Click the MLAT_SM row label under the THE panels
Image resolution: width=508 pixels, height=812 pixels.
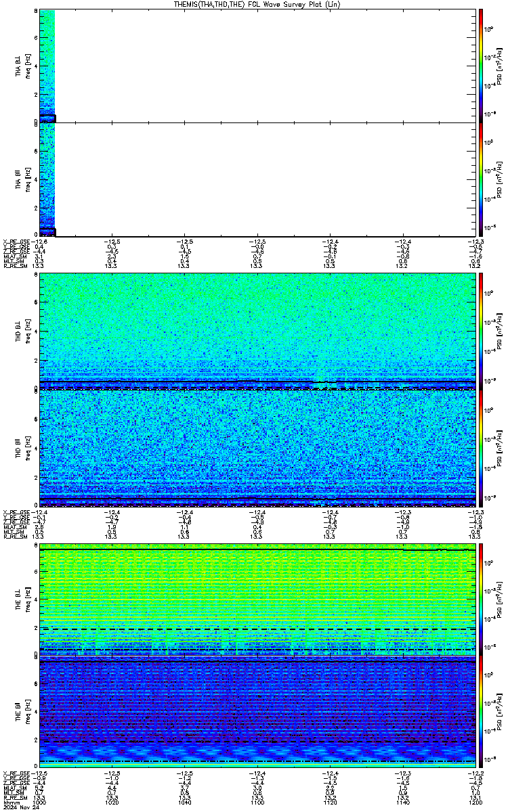[15, 788]
